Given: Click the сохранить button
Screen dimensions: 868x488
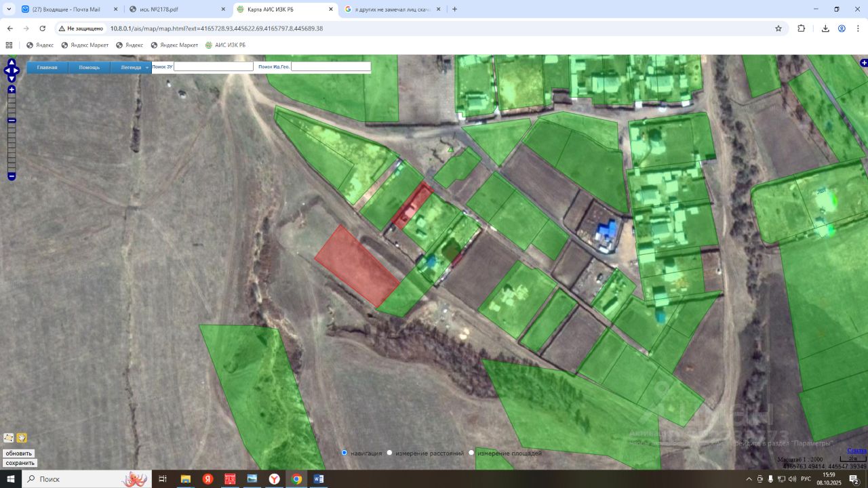Looking at the screenshot, I should (20, 463).
